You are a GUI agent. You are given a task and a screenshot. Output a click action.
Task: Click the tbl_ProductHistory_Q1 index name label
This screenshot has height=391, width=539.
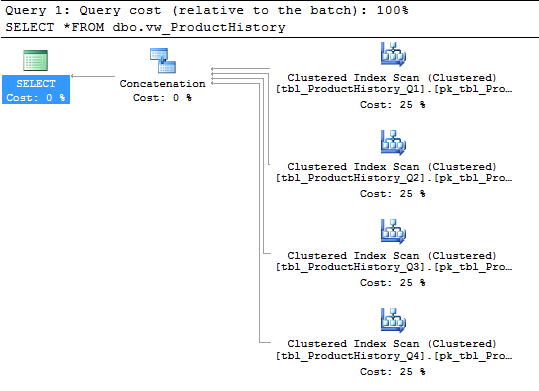(x=394, y=89)
